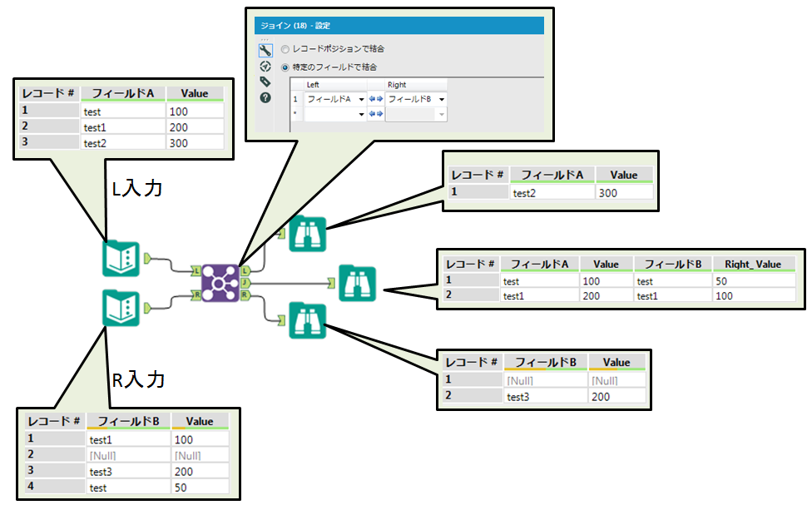Image resolution: width=812 pixels, height=510 pixels.
Task: Open the wrench configuration icon
Action: (x=265, y=51)
